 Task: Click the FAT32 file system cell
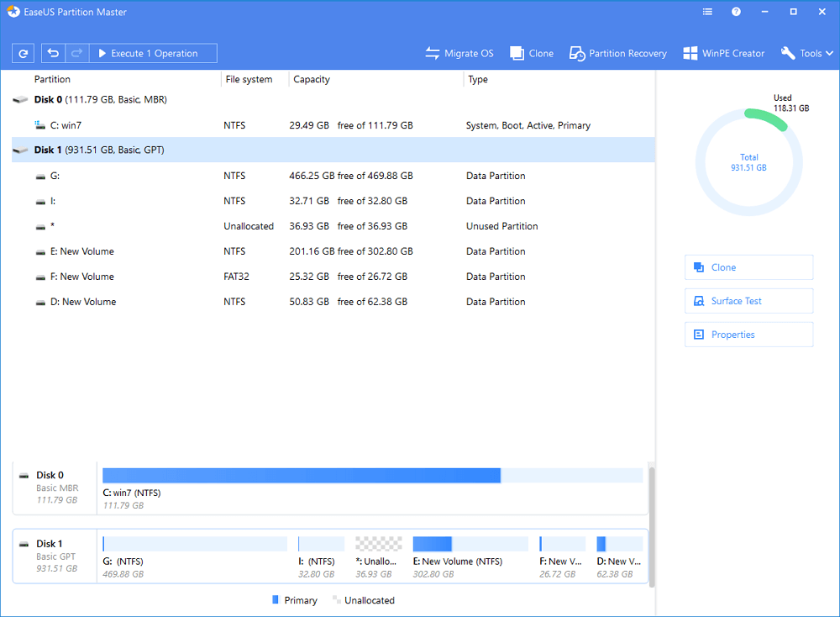point(236,277)
